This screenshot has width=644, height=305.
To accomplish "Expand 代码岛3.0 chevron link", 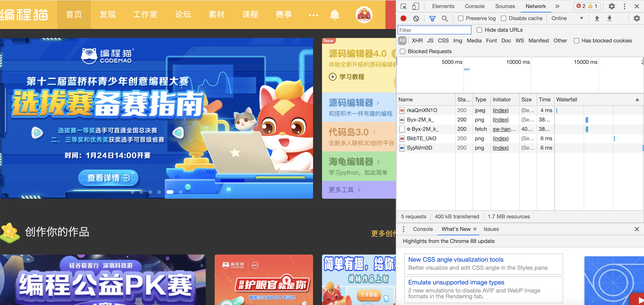I will point(374,132).
